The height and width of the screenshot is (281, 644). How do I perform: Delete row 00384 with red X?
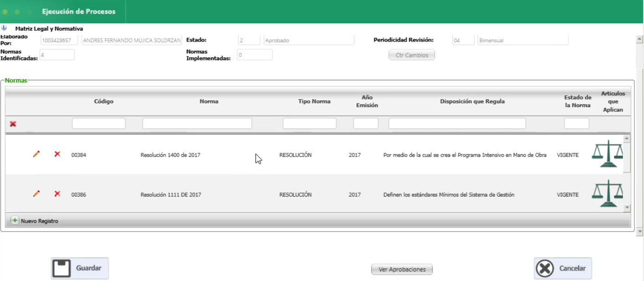pyautogui.click(x=57, y=155)
